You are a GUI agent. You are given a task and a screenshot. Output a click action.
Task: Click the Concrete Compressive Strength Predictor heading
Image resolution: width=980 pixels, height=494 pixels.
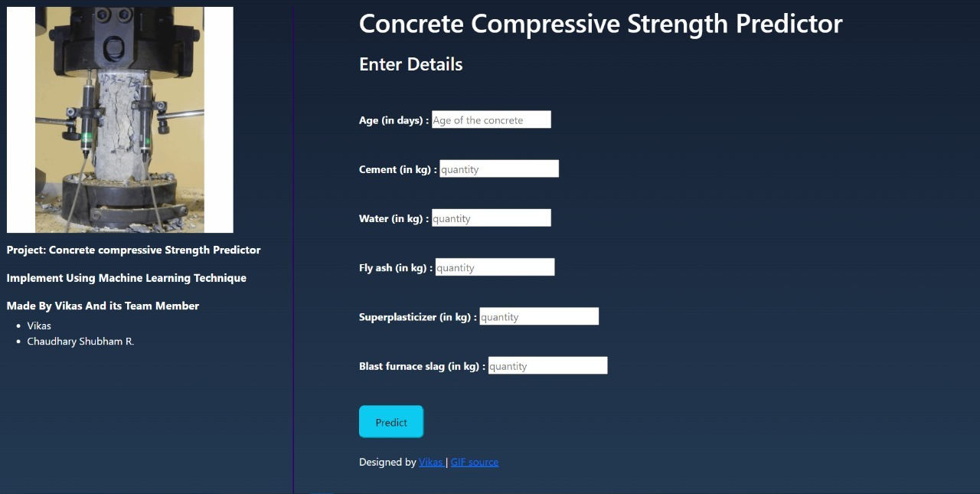[599, 24]
